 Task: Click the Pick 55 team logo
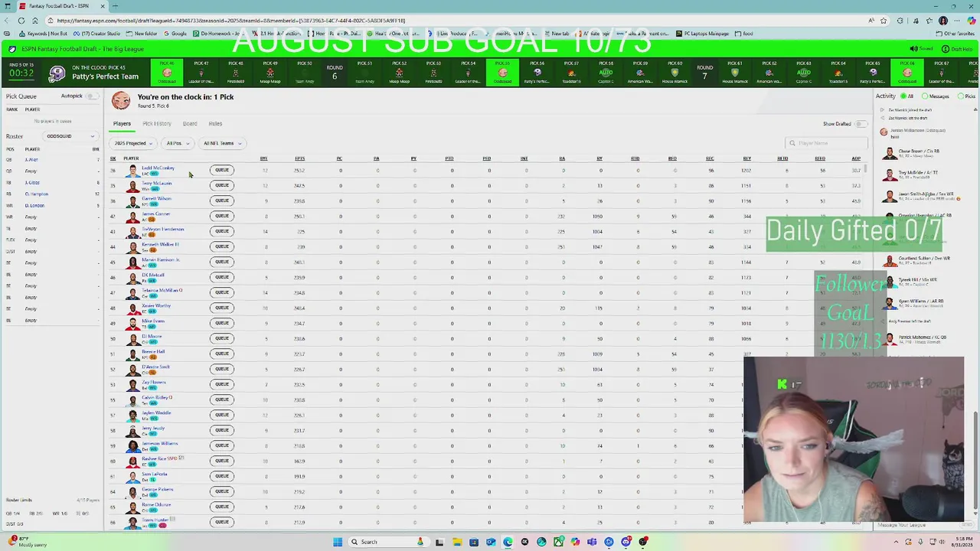pyautogui.click(x=502, y=73)
